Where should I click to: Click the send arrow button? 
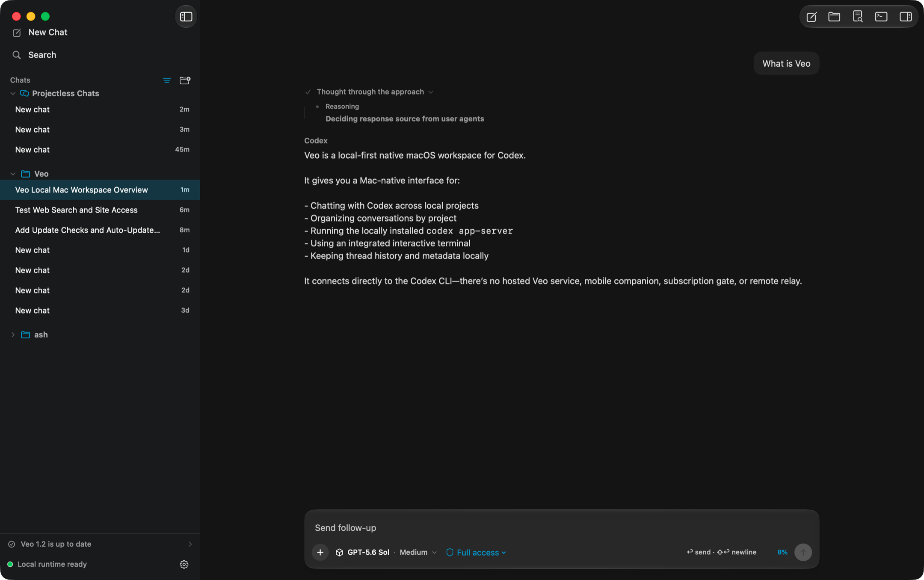click(x=803, y=552)
